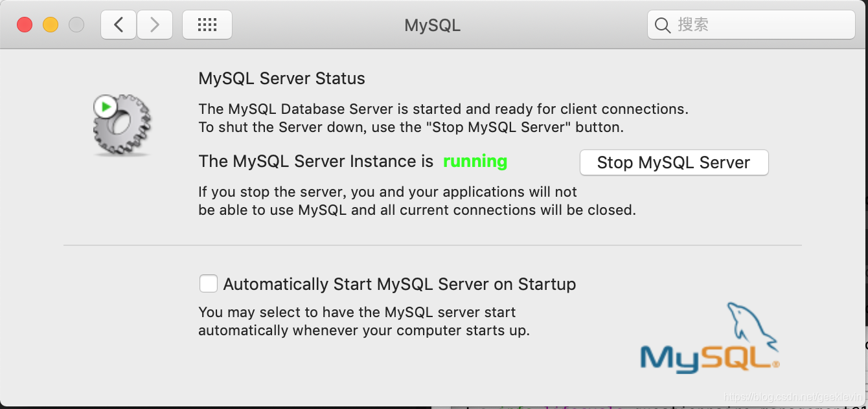868x409 pixels.
Task: Click the MySQL window title
Action: pos(432,25)
